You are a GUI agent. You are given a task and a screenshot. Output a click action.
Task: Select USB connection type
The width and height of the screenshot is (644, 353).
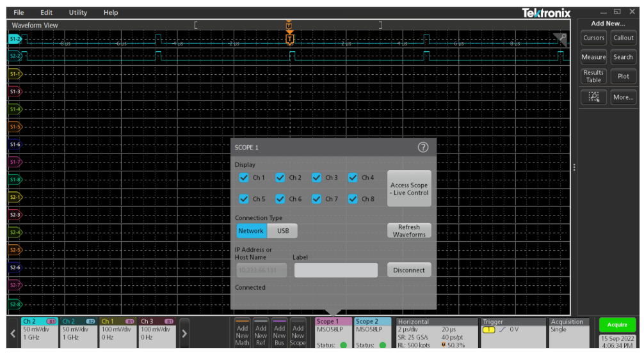(x=282, y=231)
